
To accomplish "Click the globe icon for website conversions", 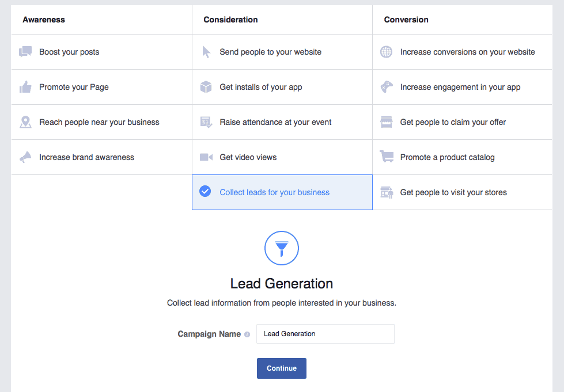I will [x=386, y=52].
